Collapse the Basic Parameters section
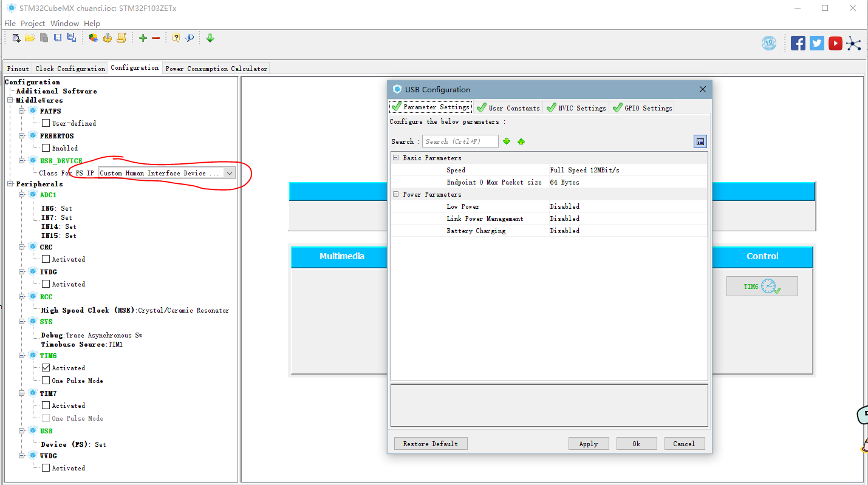Viewport: 868px width, 485px height. tap(395, 158)
